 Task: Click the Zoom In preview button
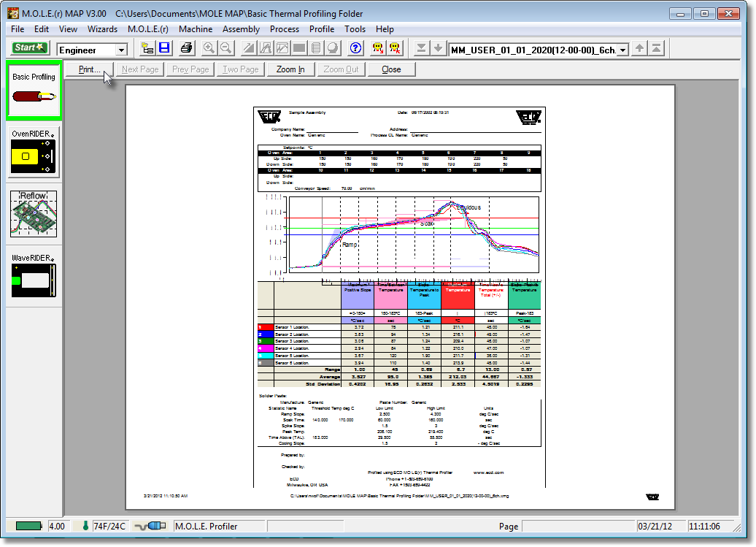[x=290, y=69]
